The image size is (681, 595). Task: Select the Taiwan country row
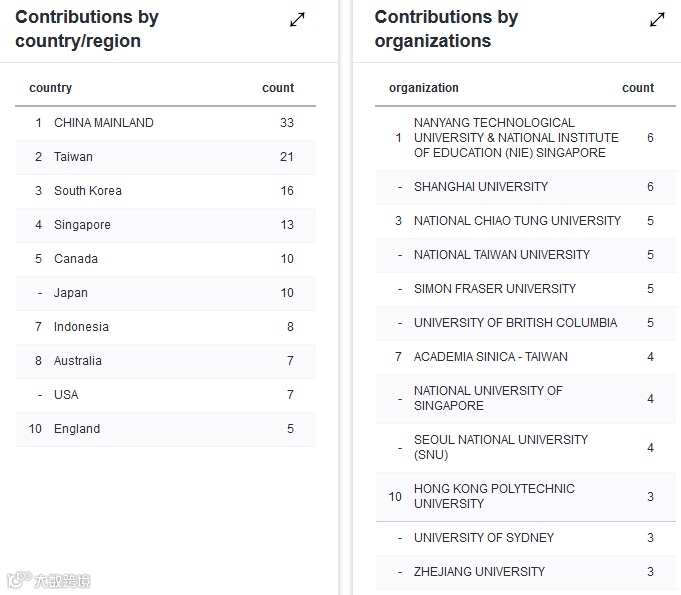[73, 157]
